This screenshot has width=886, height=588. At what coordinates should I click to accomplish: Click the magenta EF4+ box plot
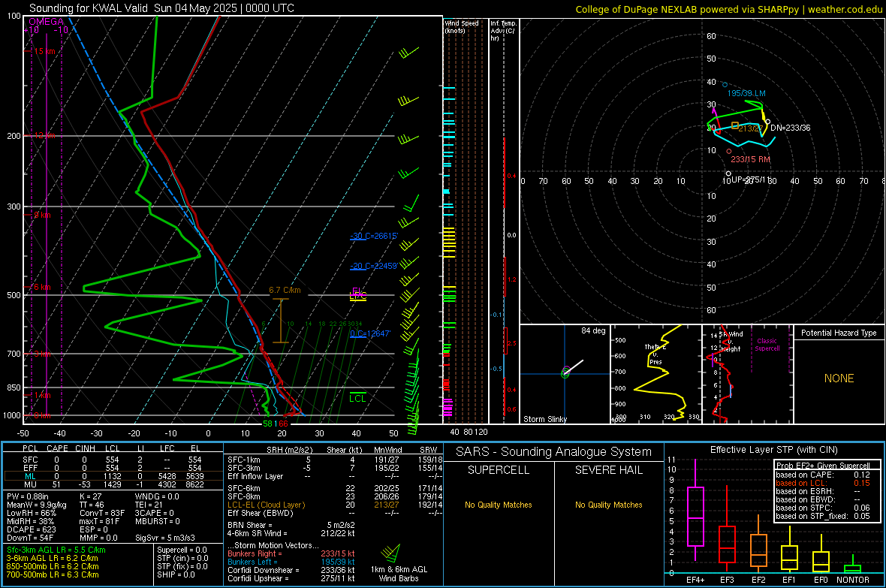pos(695,510)
